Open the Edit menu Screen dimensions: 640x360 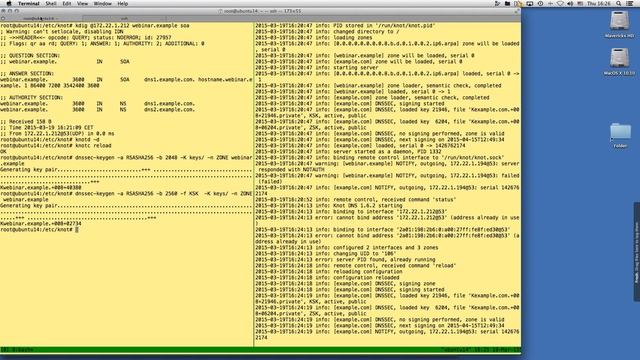[67, 3]
